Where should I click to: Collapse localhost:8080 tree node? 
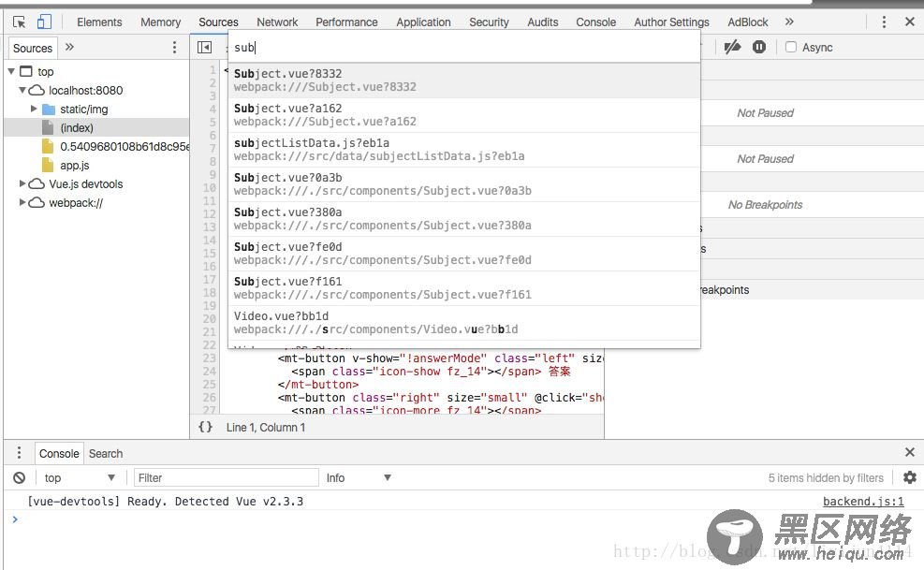tap(22, 90)
